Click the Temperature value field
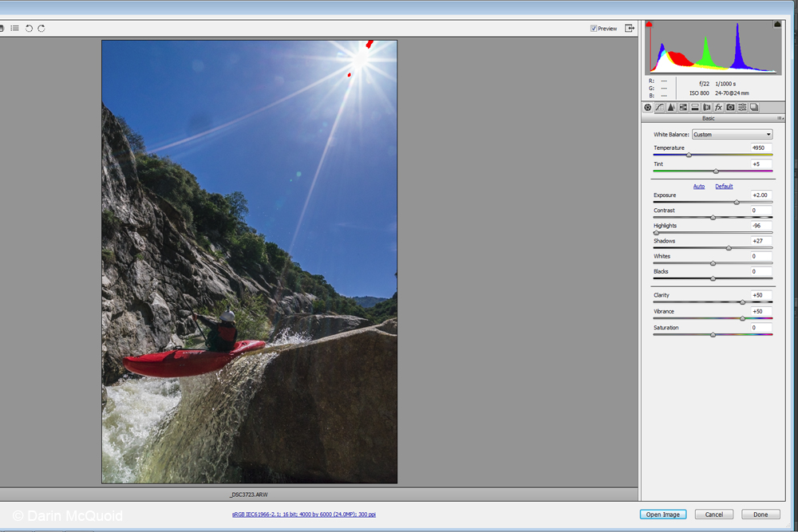The height and width of the screenshot is (532, 798). click(x=760, y=148)
